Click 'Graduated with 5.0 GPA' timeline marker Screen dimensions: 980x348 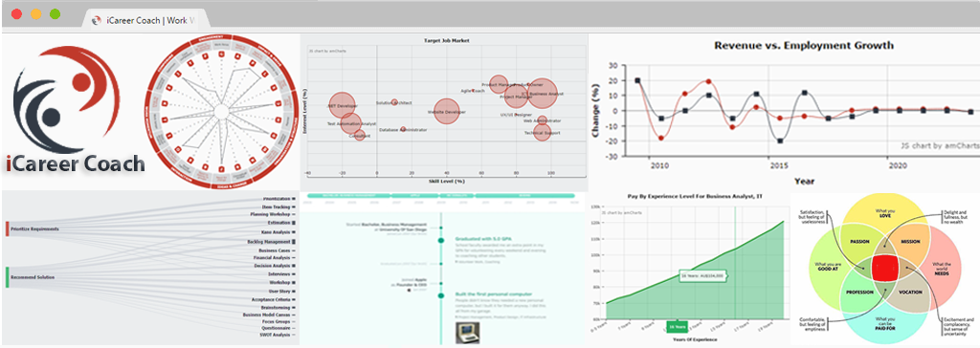441,241
